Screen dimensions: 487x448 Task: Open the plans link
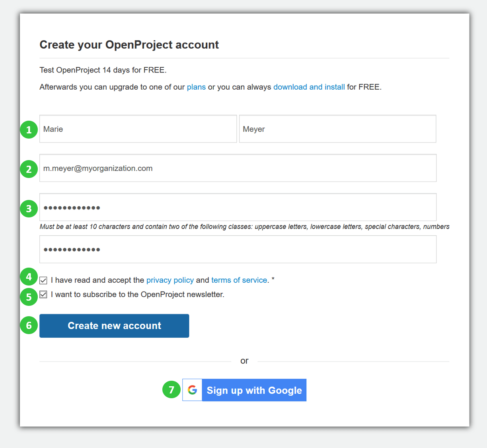coord(196,87)
